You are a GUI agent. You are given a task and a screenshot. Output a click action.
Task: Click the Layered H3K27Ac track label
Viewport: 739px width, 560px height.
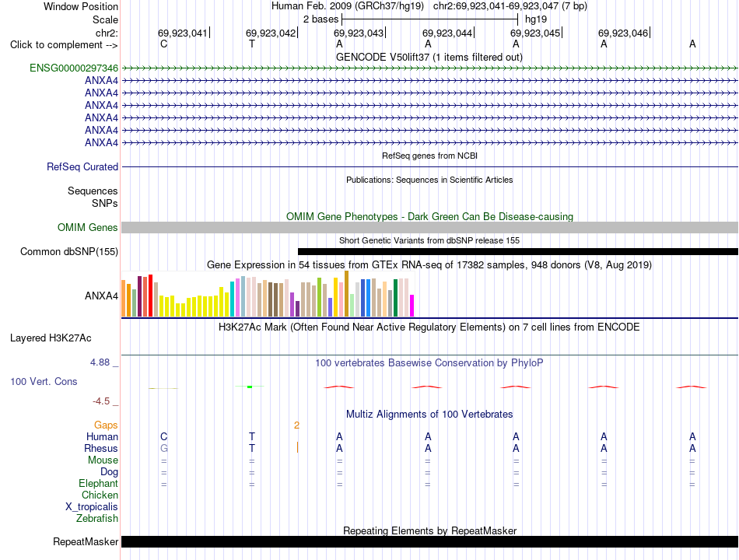51,338
